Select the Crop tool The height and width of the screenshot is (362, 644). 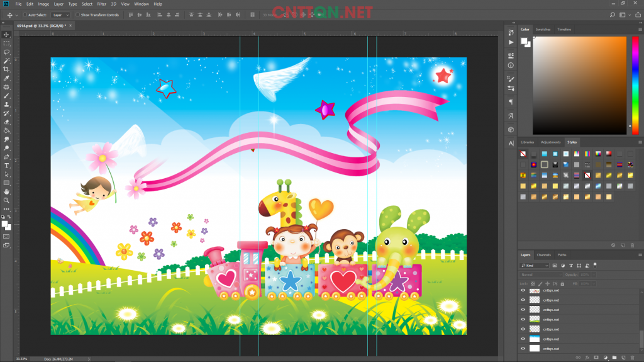pyautogui.click(x=6, y=69)
